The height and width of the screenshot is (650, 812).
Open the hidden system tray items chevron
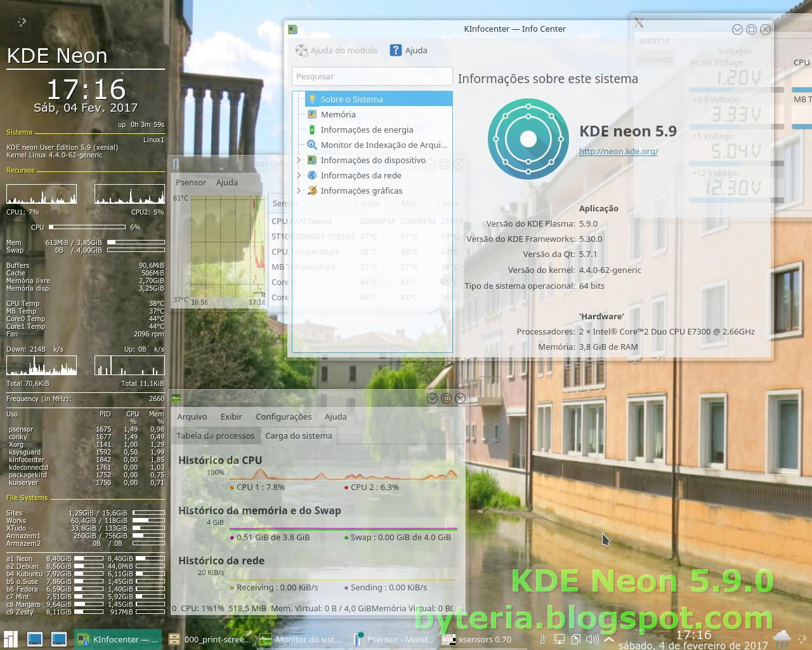(x=608, y=639)
